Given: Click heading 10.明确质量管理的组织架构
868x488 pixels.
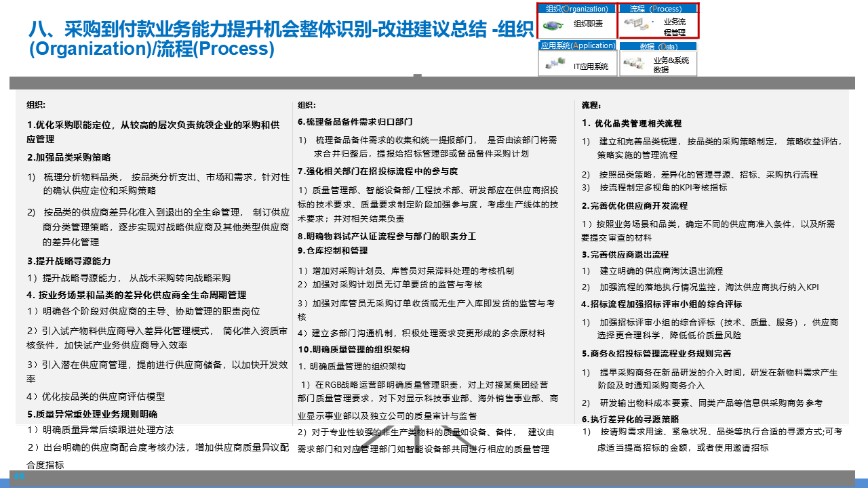Looking at the screenshot, I should (353, 349).
